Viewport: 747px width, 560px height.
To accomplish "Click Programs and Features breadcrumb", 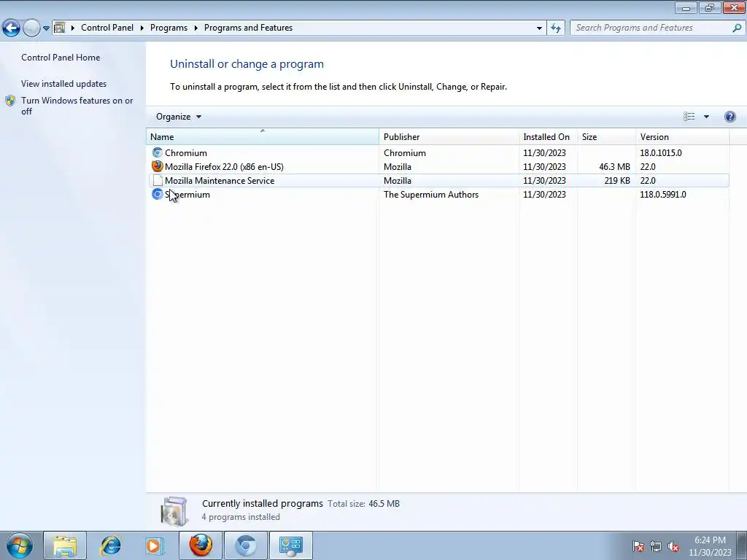I will (x=248, y=28).
